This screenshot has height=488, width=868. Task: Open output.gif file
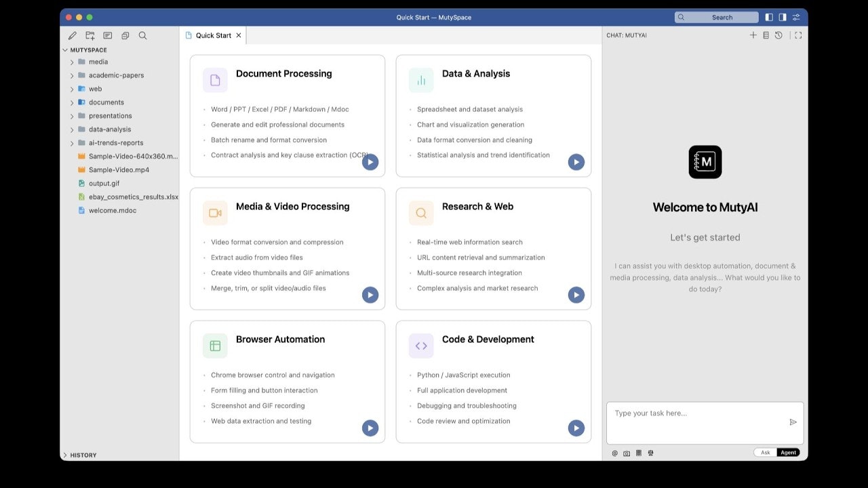pos(104,184)
